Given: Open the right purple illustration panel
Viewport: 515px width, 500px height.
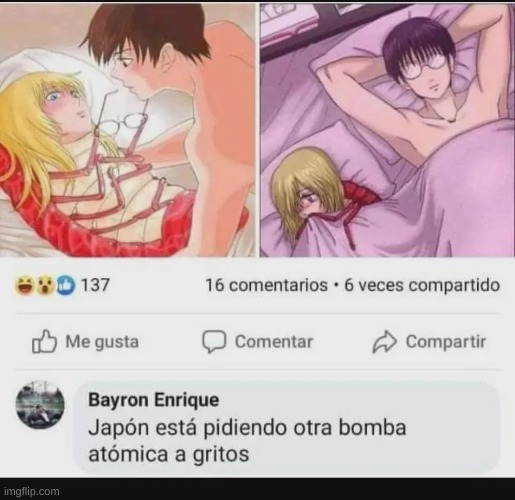Looking at the screenshot, I should coord(387,130).
